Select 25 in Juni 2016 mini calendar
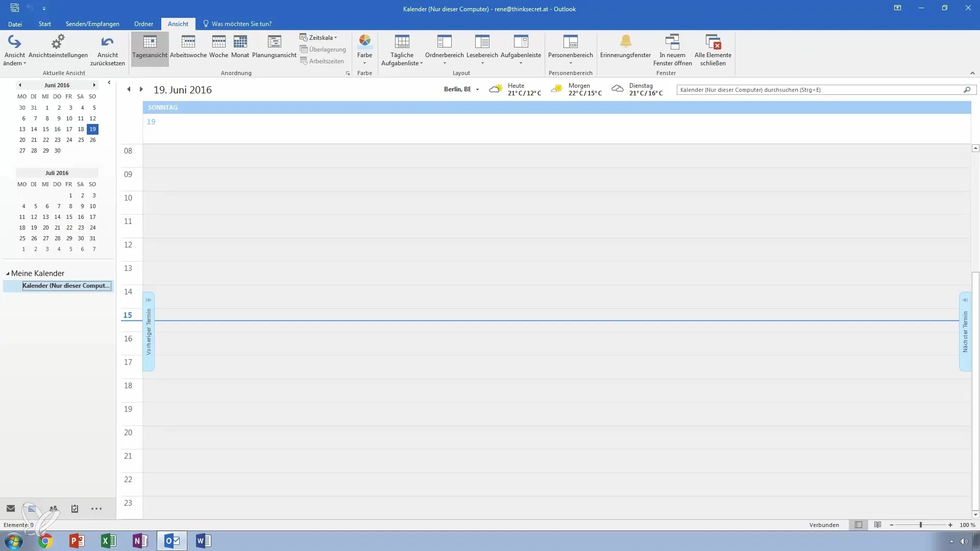Viewport: 980px width, 551px height. point(81,140)
